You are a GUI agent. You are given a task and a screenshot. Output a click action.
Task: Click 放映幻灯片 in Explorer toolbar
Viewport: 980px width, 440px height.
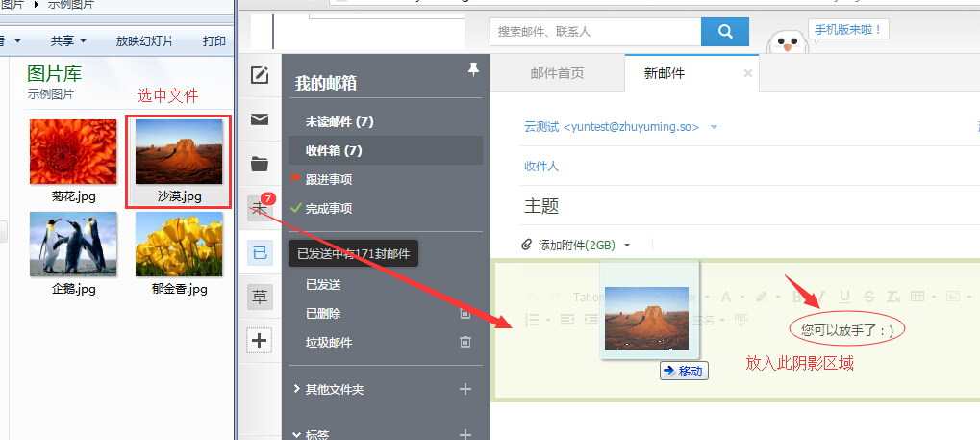click(x=144, y=40)
